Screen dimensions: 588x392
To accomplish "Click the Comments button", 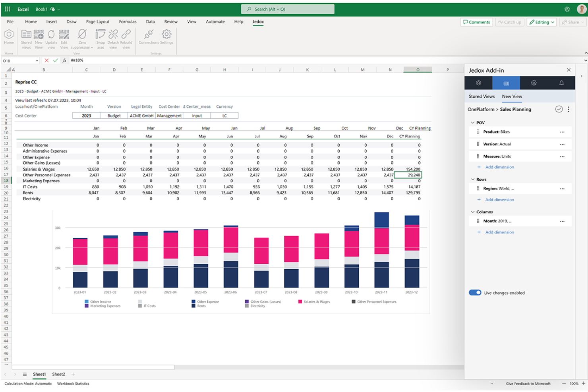I will pyautogui.click(x=476, y=22).
